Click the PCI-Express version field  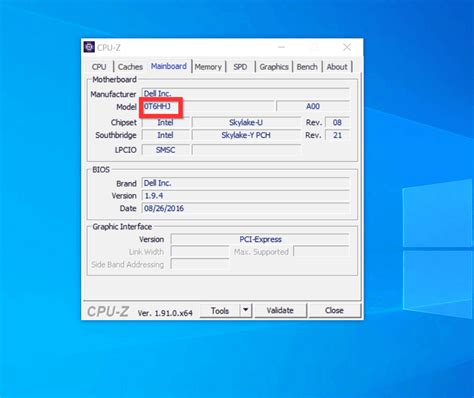(x=260, y=239)
